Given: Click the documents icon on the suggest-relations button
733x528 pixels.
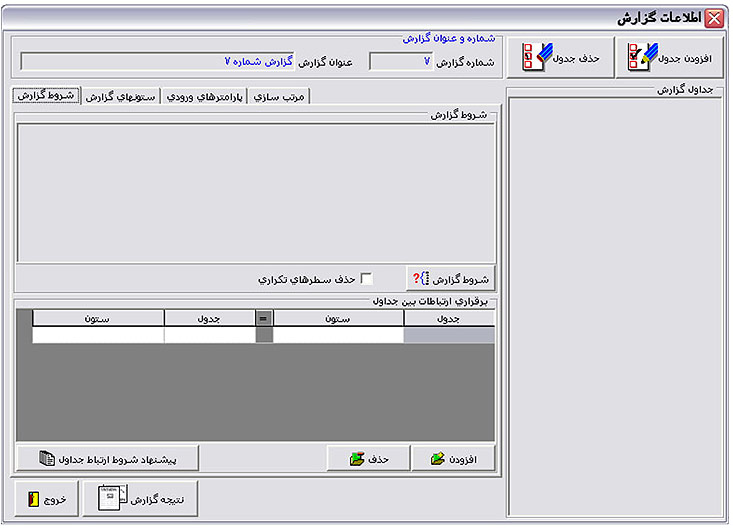Looking at the screenshot, I should pyautogui.click(x=47, y=458).
